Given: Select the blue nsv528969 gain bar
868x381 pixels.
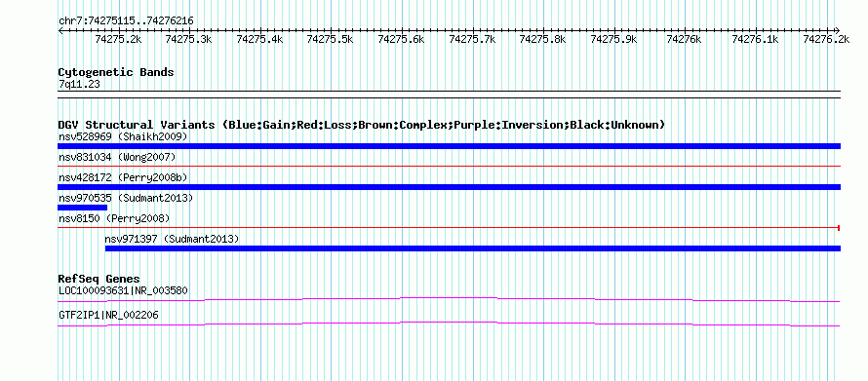Looking at the screenshot, I should (449, 146).
